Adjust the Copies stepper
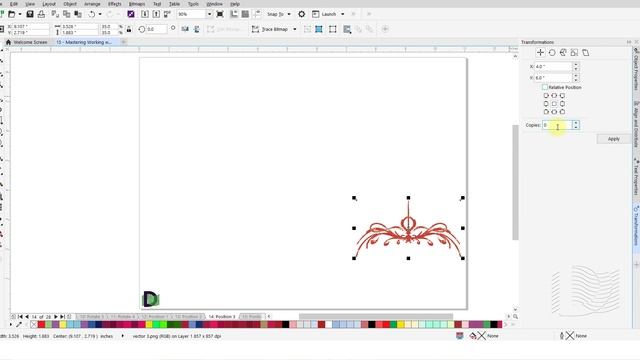The image size is (640, 360). click(x=576, y=125)
